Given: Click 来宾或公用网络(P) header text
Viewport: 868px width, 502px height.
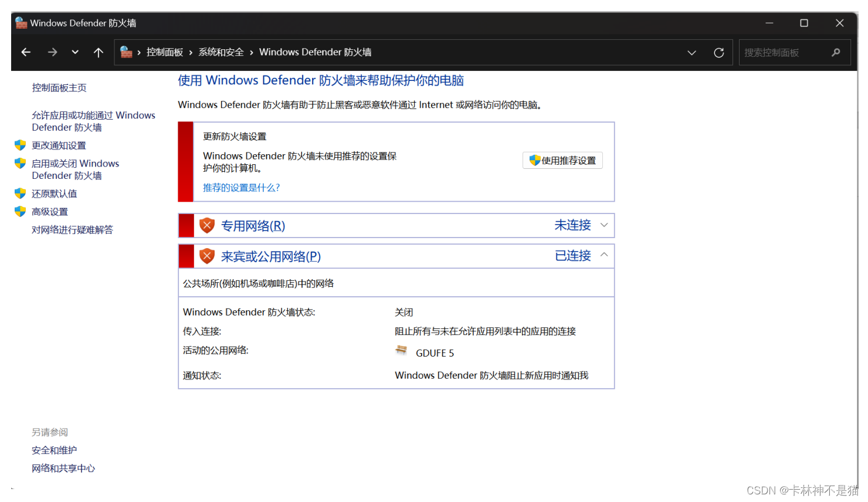Looking at the screenshot, I should pos(271,256).
